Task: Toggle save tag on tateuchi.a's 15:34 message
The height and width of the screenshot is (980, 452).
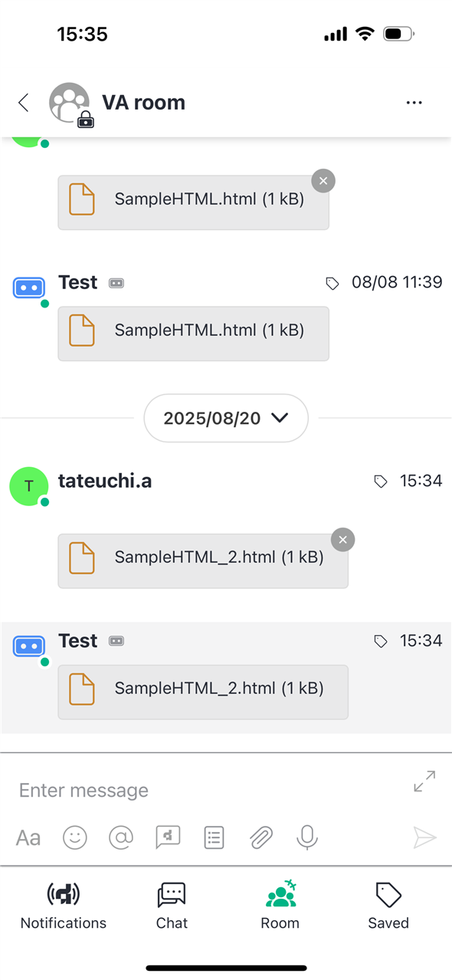Action: coord(381,482)
